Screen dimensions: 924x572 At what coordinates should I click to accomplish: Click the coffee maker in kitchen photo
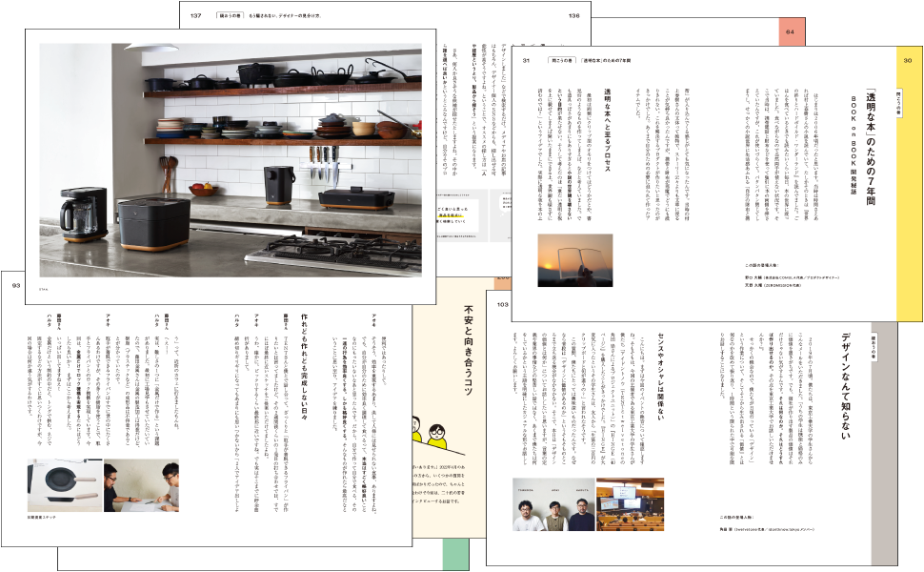click(x=84, y=214)
